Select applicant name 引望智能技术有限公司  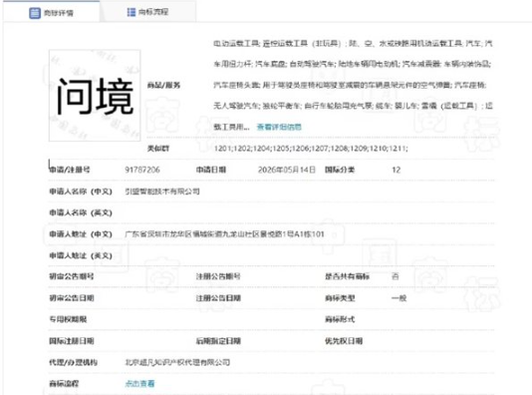[162, 192]
